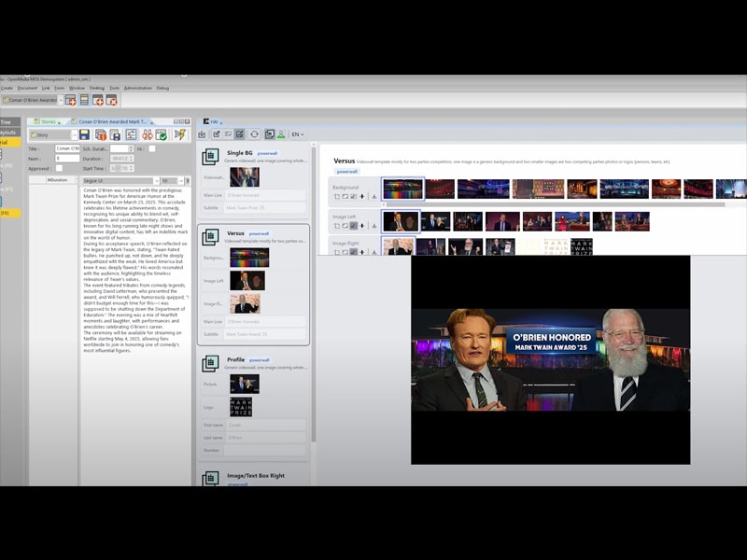Open the Document menu
This screenshot has width=747, height=560.
click(27, 88)
